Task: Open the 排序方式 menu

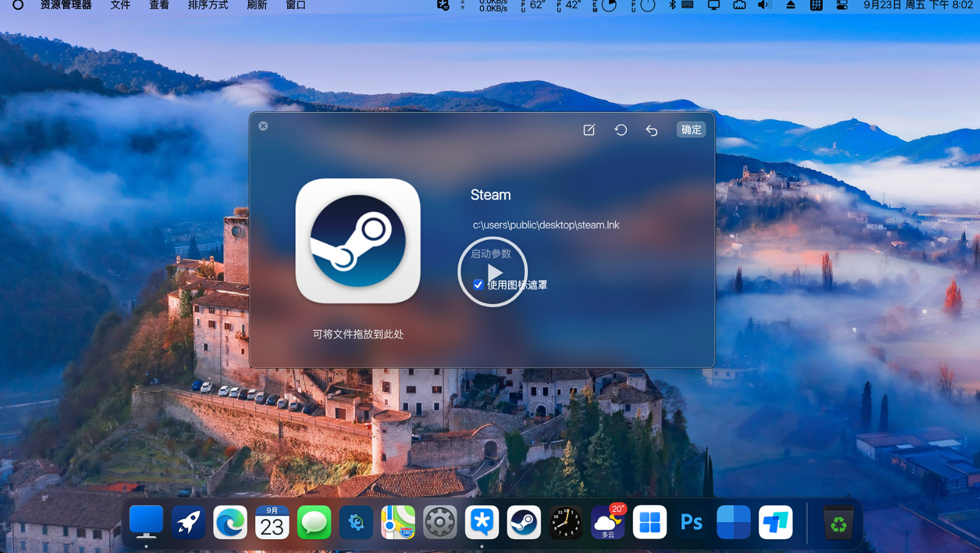Action: (208, 5)
